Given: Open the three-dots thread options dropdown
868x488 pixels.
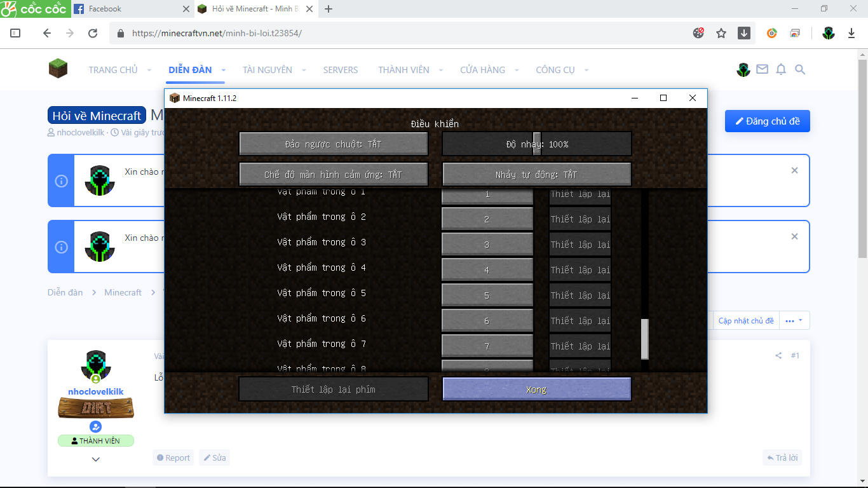Looking at the screenshot, I should pyautogui.click(x=794, y=321).
